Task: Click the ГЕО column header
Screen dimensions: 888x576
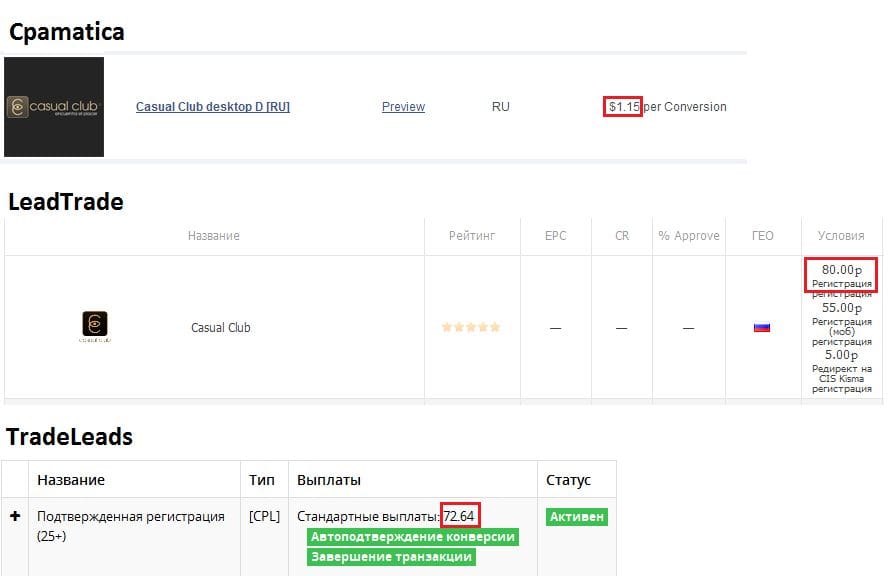Action: pos(762,236)
